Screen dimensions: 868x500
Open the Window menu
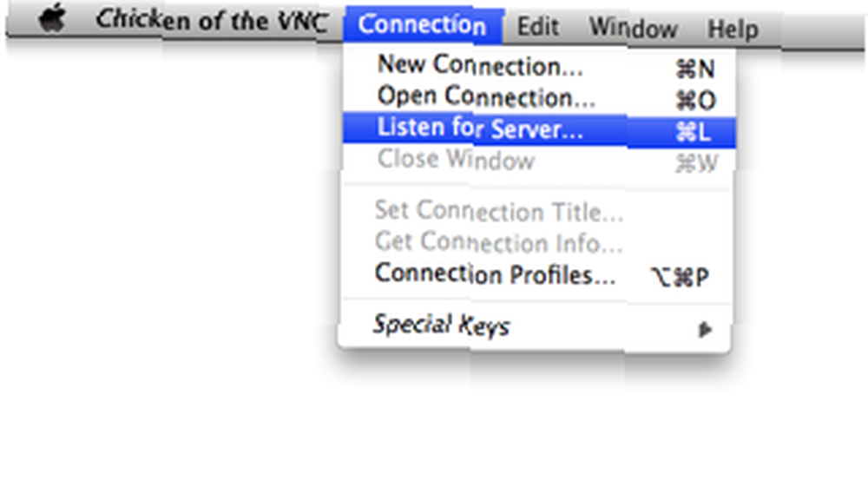[634, 28]
